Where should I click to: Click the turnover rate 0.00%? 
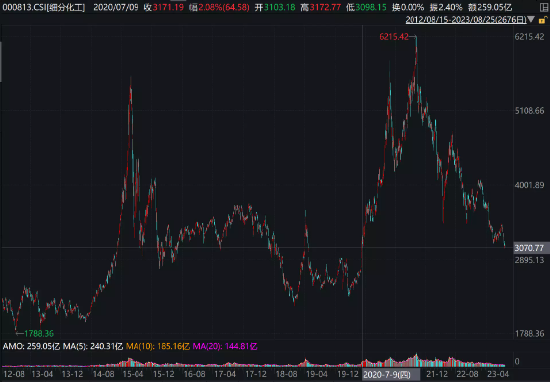(x=412, y=7)
